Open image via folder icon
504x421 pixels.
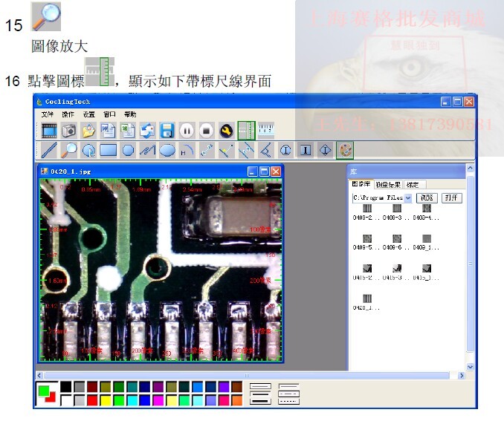tap(88, 131)
